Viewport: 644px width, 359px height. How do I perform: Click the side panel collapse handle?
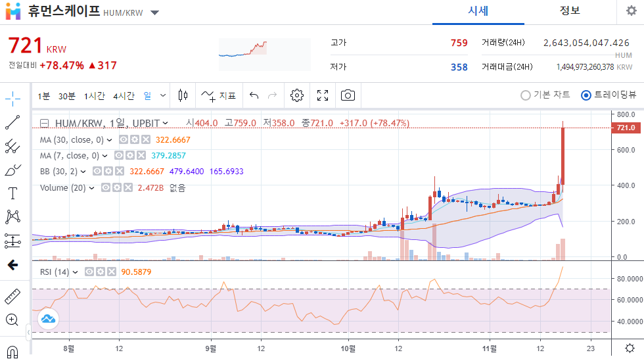tap(28, 332)
